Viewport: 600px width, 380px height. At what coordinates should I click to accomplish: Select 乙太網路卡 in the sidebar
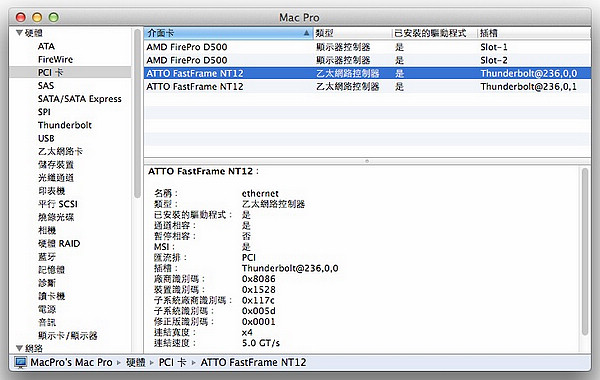click(x=60, y=151)
